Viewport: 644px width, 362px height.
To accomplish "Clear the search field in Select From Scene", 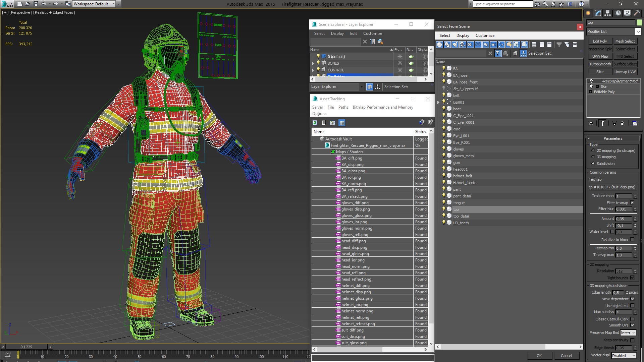I will click(490, 53).
